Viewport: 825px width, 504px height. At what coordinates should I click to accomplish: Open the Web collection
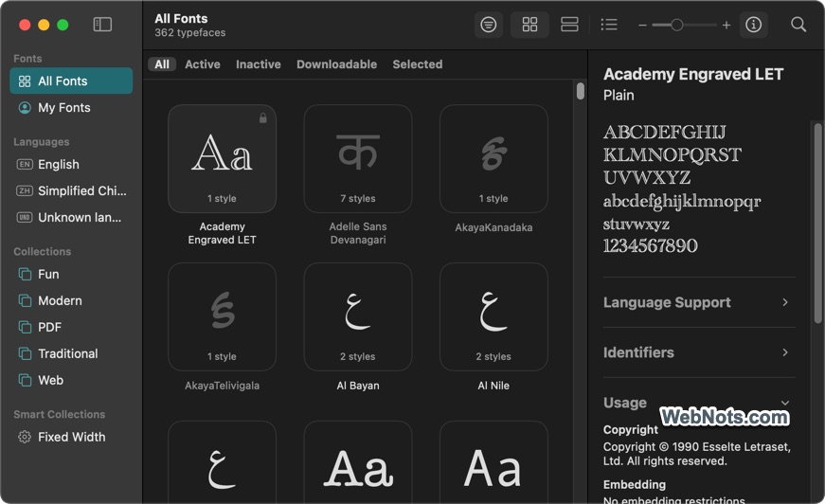[71, 380]
